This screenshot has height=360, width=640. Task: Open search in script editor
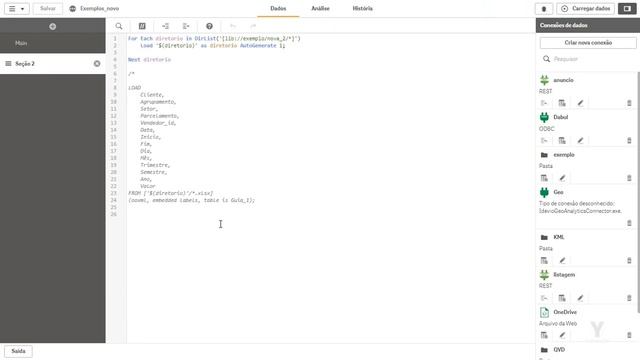click(119, 26)
